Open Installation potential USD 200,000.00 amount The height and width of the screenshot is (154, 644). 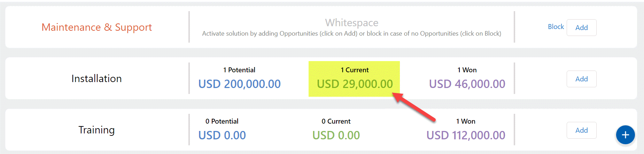pyautogui.click(x=239, y=84)
